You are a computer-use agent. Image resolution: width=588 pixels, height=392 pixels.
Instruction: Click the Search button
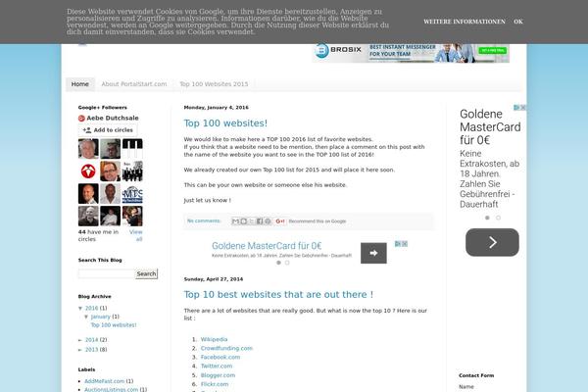[146, 273]
